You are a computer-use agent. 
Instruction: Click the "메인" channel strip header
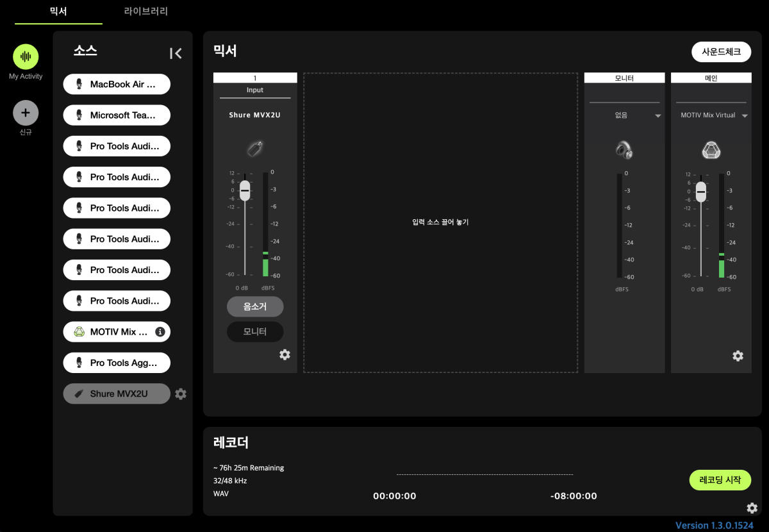[x=711, y=78]
